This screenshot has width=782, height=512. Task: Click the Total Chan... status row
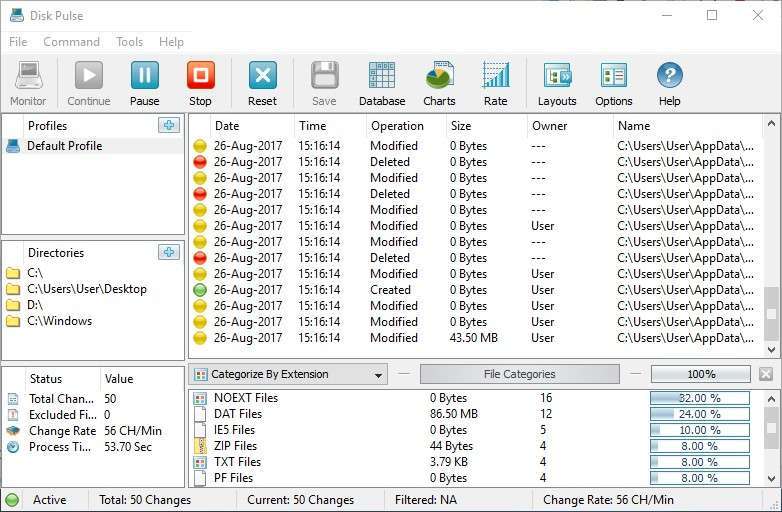[x=93, y=399]
